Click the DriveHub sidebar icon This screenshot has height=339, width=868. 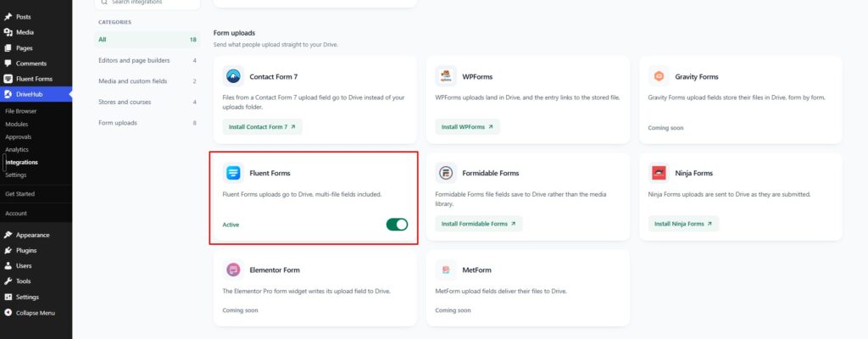[x=8, y=95]
